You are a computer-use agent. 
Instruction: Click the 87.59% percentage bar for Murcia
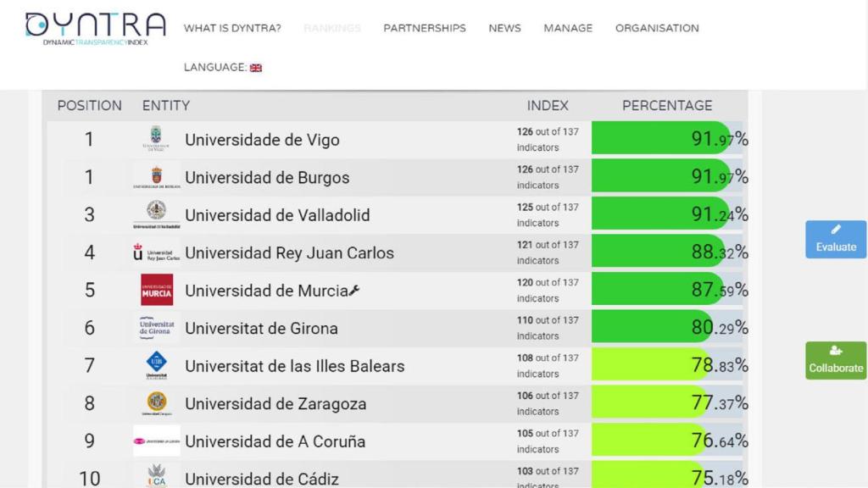point(661,289)
